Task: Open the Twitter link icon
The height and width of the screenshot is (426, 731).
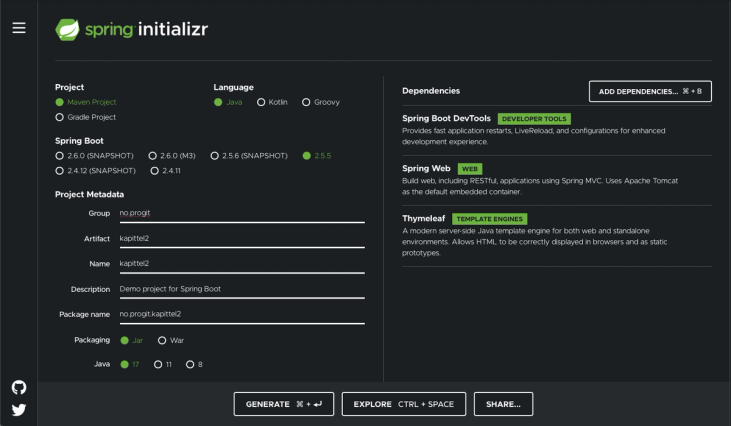Action: click(19, 410)
